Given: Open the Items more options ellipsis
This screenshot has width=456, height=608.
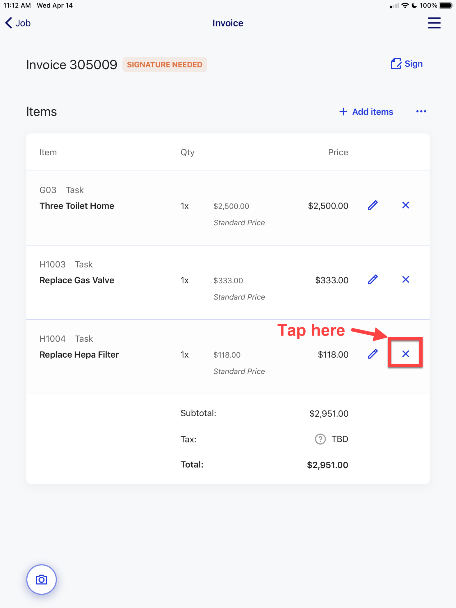Looking at the screenshot, I should [x=421, y=112].
